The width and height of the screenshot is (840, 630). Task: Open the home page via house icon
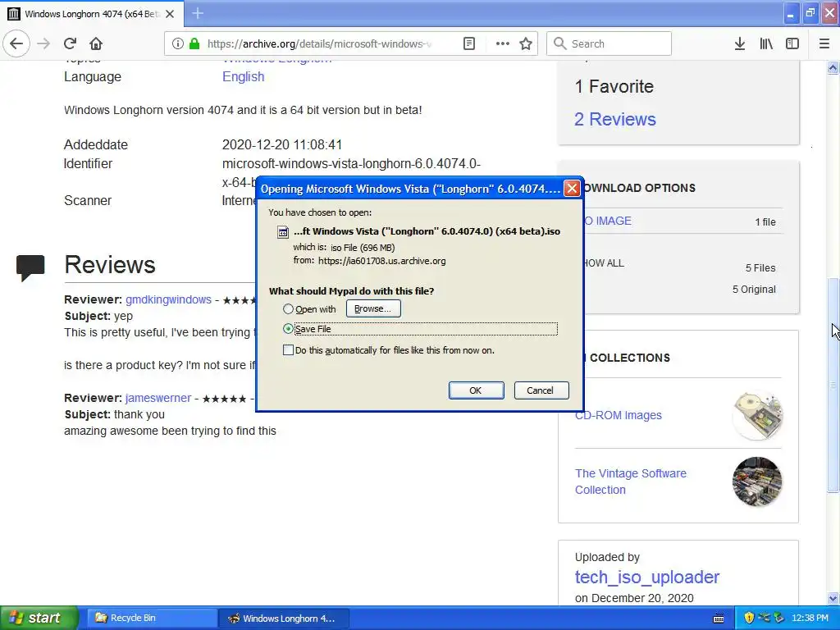click(96, 43)
